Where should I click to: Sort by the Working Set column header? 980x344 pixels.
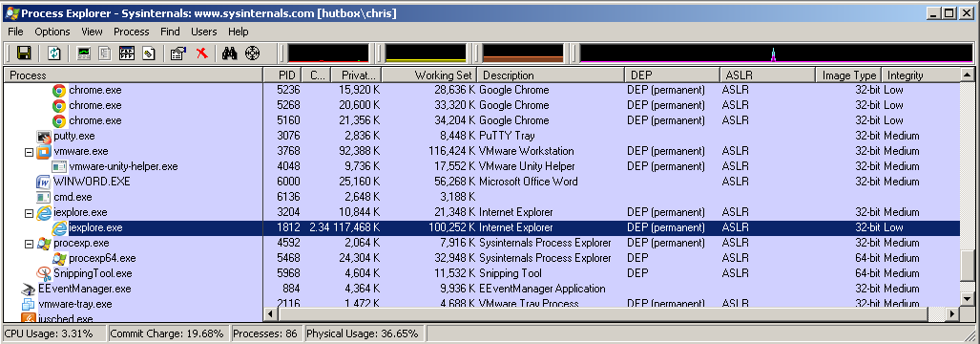pos(430,75)
